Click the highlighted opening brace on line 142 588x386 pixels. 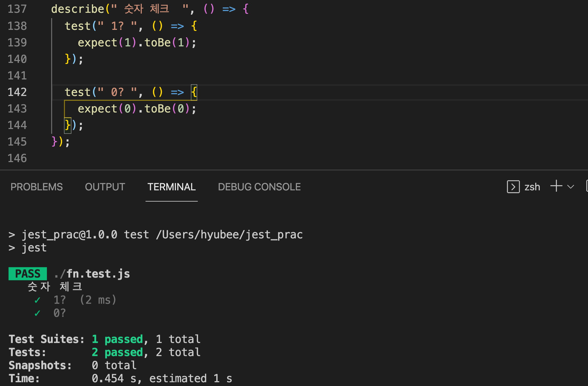click(194, 92)
